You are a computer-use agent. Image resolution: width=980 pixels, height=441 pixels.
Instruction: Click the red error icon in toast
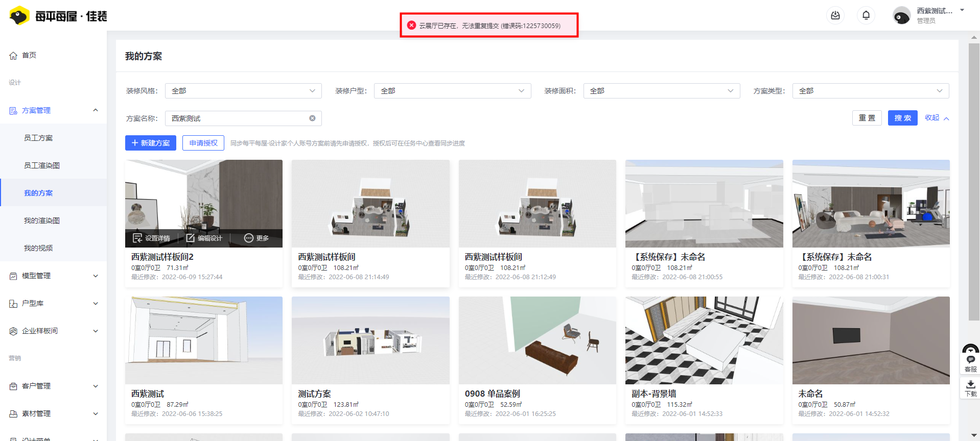(411, 25)
